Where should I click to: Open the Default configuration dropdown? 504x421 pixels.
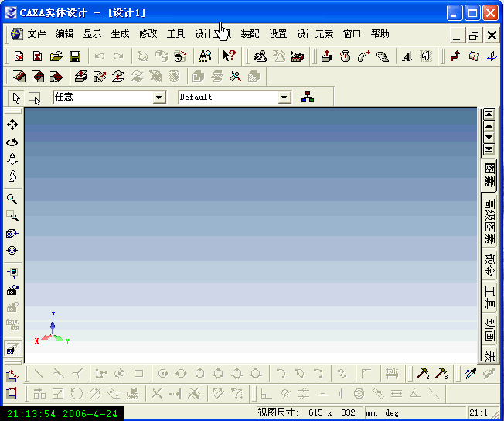(284, 98)
